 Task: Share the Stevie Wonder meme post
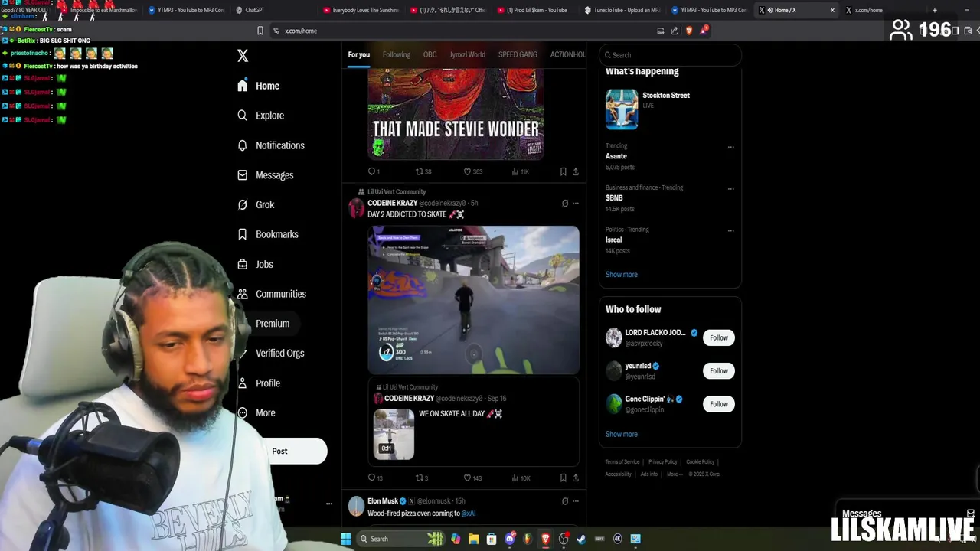tap(576, 171)
